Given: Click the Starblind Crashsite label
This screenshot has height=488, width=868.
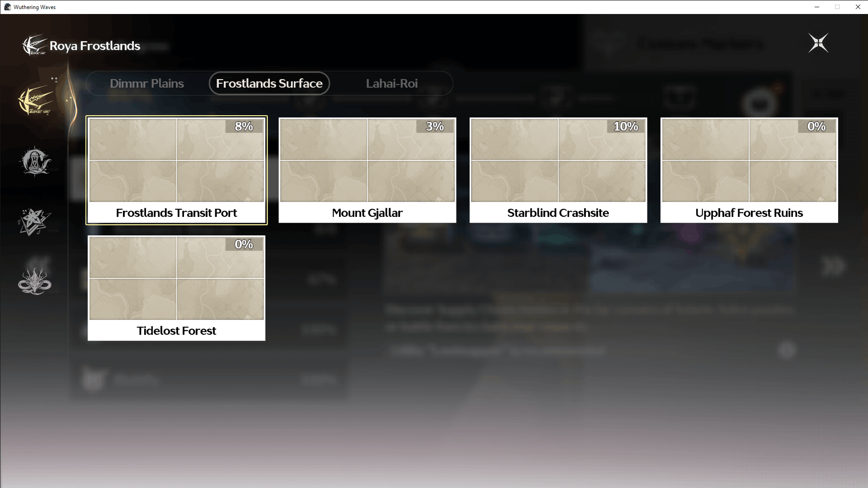Looking at the screenshot, I should coord(558,213).
